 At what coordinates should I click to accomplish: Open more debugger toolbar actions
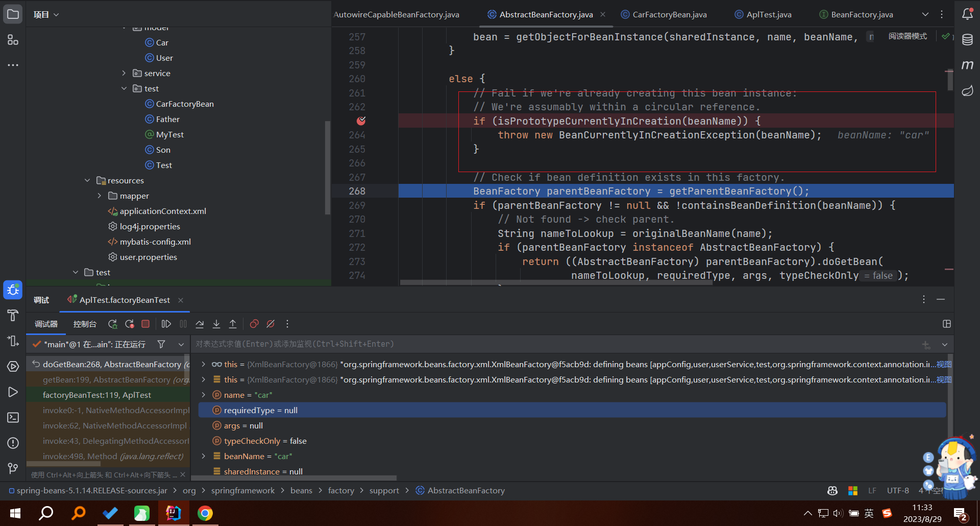tap(287, 324)
